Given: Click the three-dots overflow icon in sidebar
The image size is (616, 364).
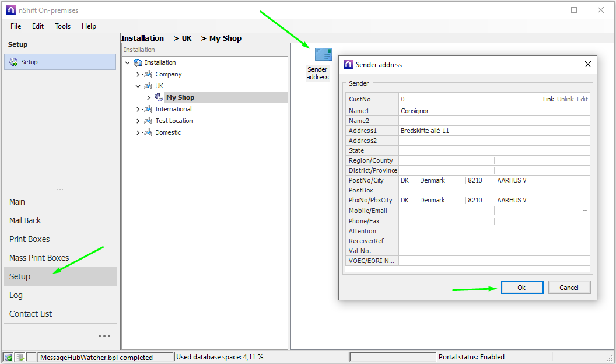Looking at the screenshot, I should coord(104,336).
